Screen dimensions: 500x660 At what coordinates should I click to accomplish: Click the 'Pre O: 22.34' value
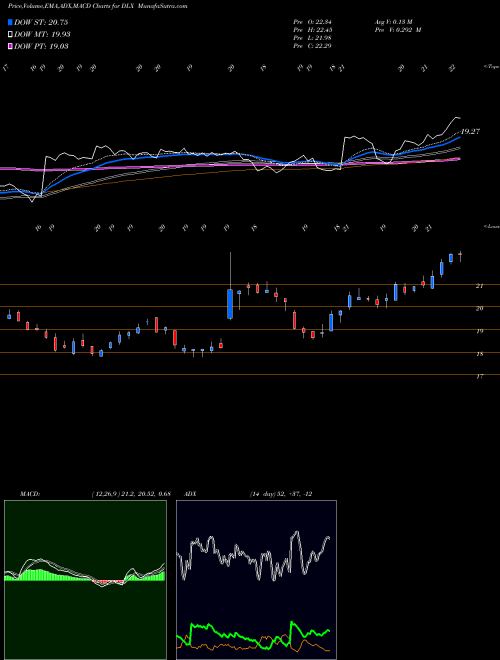pos(312,22)
